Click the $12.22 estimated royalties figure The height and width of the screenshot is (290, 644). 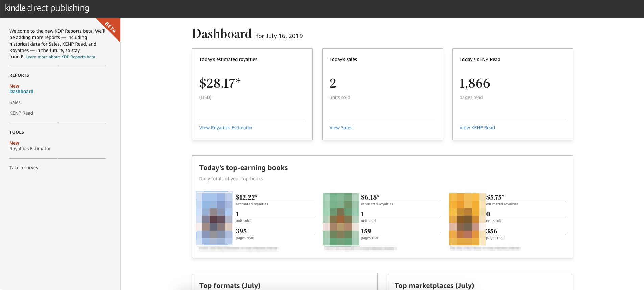click(246, 197)
